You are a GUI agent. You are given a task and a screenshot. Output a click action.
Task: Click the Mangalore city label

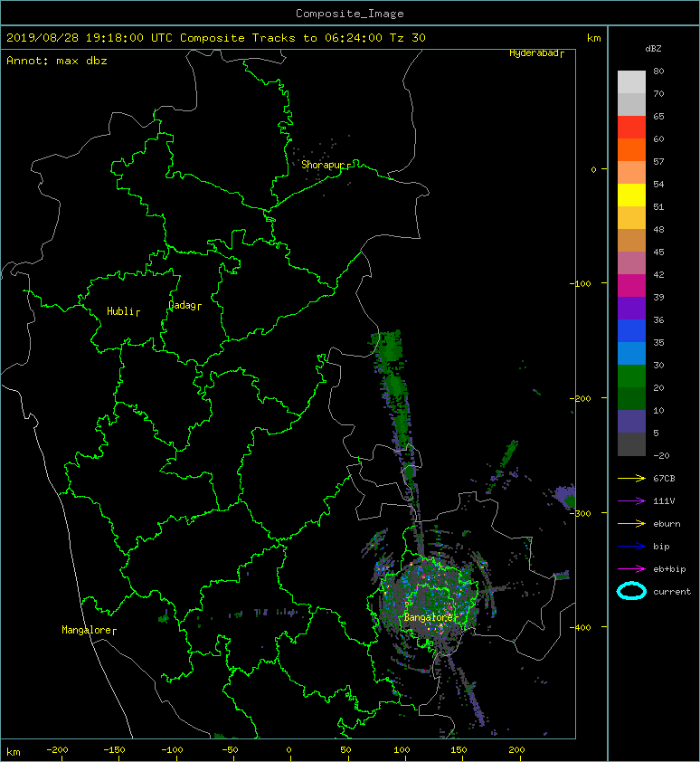click(x=87, y=630)
